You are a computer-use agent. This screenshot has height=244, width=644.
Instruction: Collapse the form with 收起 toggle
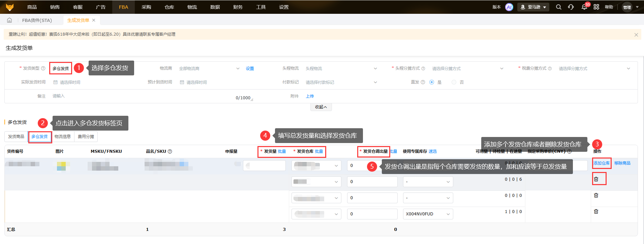[321, 107]
